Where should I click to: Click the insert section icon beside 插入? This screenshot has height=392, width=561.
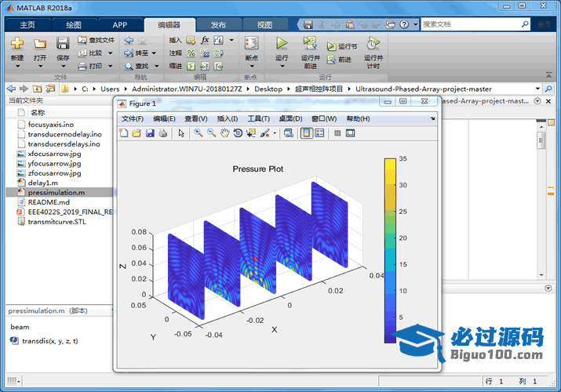(x=191, y=41)
